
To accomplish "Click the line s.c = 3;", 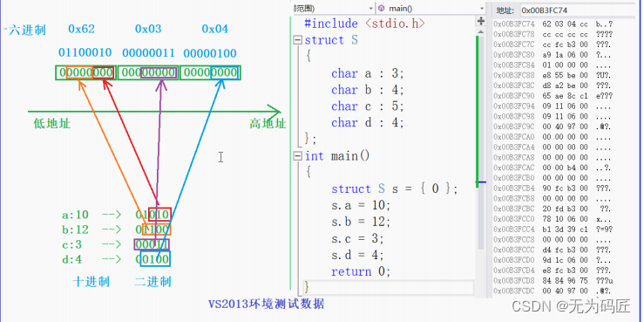I will click(357, 238).
